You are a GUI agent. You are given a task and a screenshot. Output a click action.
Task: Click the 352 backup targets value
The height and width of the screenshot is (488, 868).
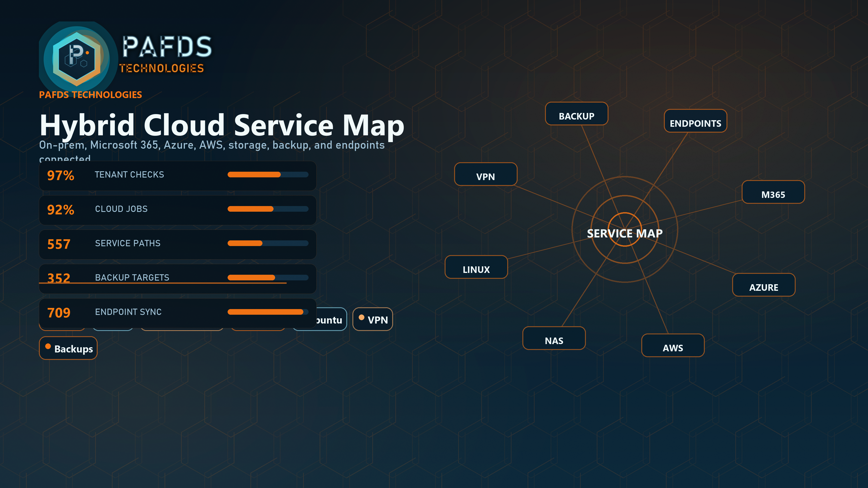pyautogui.click(x=59, y=278)
